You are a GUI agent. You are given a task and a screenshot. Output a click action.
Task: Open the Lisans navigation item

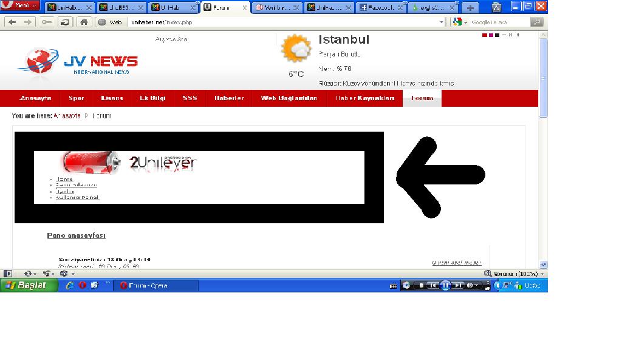pyautogui.click(x=112, y=98)
